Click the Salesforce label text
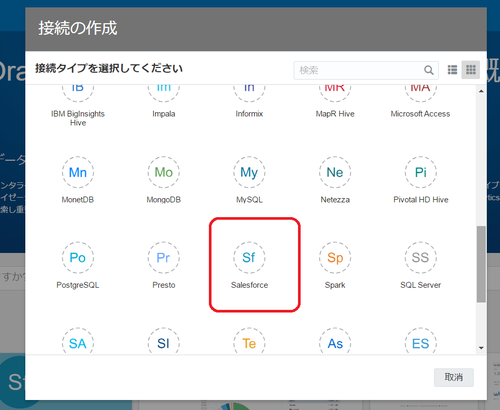The width and height of the screenshot is (500, 410). 249,285
